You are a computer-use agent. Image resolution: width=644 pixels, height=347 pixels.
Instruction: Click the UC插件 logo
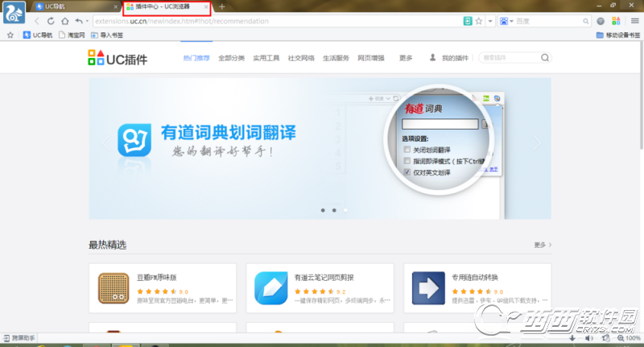coord(118,58)
